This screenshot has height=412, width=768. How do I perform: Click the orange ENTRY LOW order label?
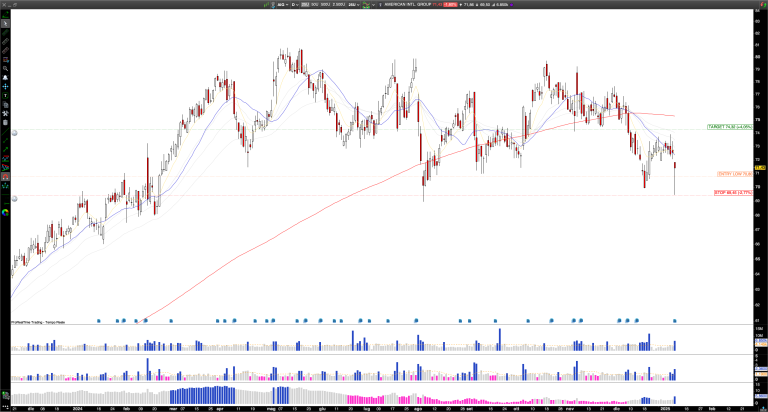click(733, 174)
